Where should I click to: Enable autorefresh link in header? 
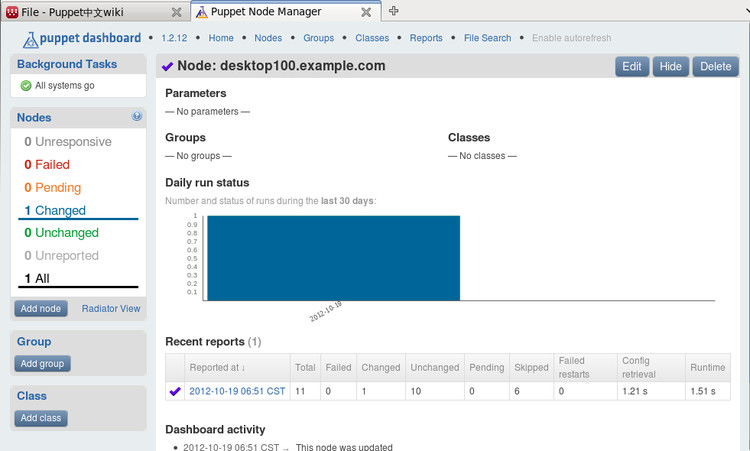pyautogui.click(x=571, y=38)
